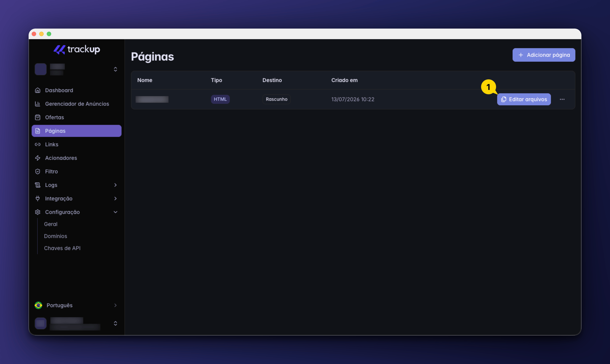Click the Criado em column header
This screenshot has width=610, height=364.
[344, 80]
